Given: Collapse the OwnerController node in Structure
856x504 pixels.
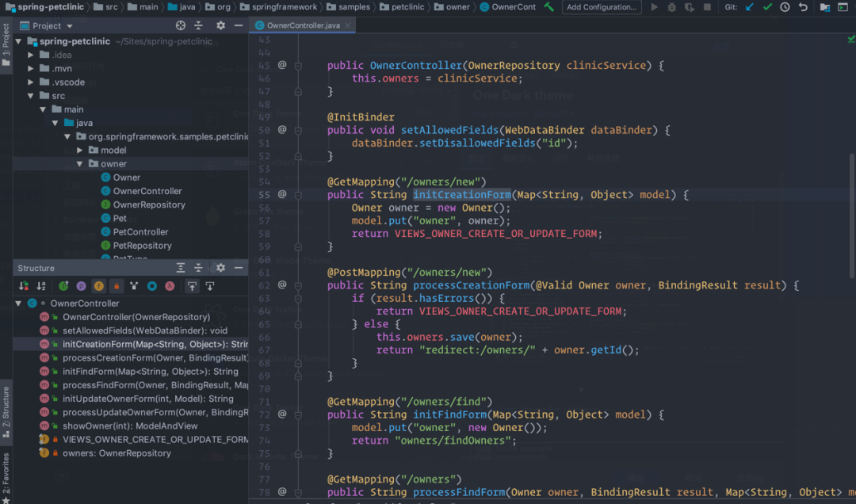Looking at the screenshot, I should pyautogui.click(x=18, y=303).
